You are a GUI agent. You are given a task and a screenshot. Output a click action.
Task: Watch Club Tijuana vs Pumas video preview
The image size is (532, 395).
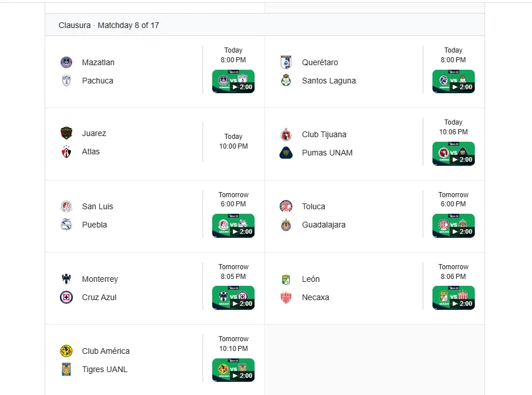click(453, 154)
